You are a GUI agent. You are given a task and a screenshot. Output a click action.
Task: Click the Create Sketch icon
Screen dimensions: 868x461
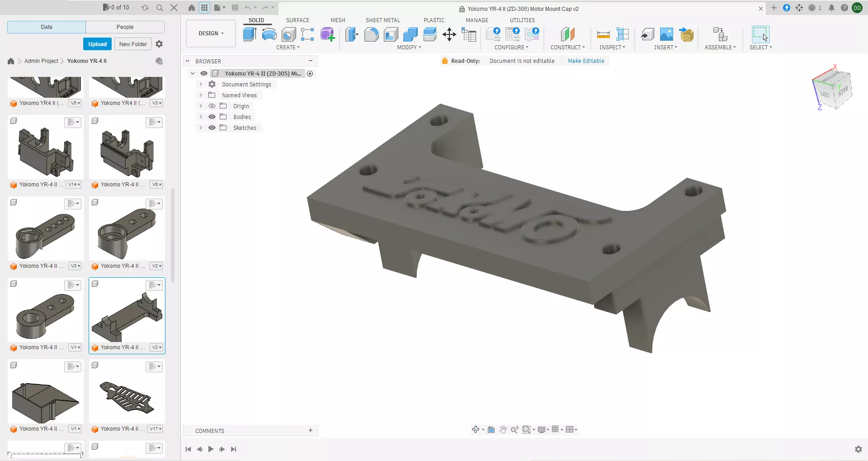tap(307, 34)
